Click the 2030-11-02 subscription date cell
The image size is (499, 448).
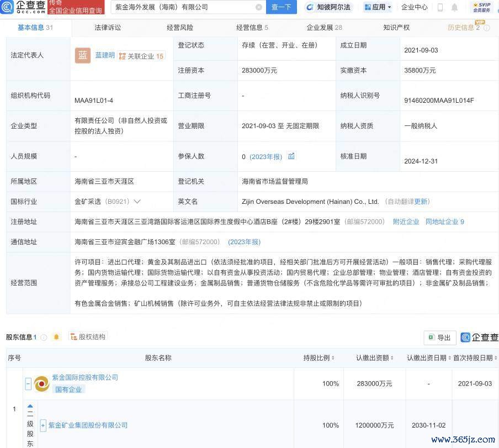tap(429, 425)
